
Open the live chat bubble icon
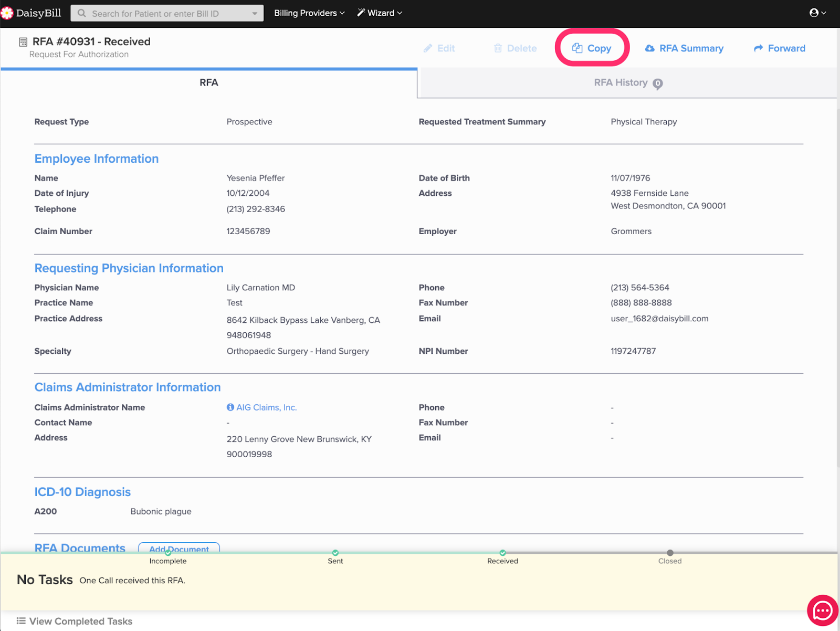pos(822,611)
